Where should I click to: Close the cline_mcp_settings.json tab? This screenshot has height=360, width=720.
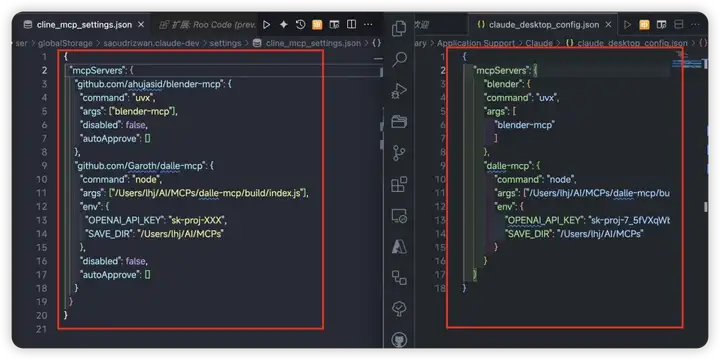(x=141, y=25)
